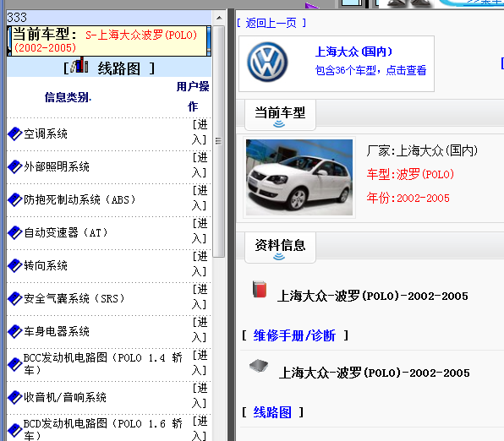504x441 pixels.
Task: Enter the 自动变速器（AT）entry
Action: (x=200, y=231)
